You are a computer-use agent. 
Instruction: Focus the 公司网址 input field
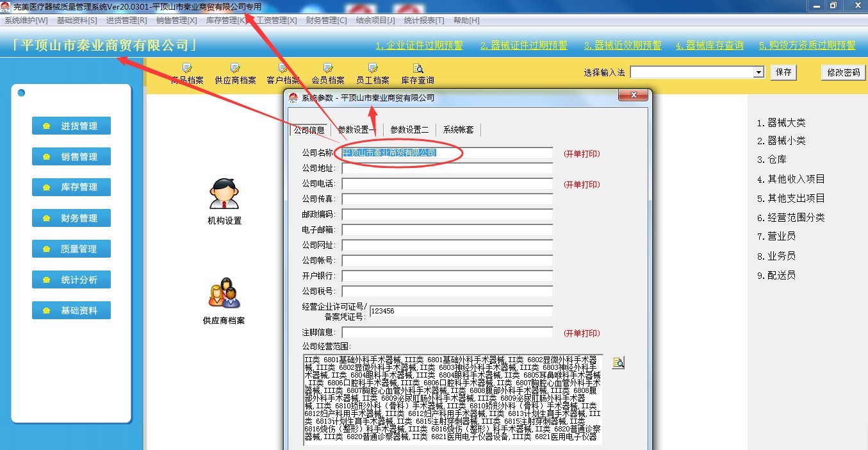(x=447, y=246)
